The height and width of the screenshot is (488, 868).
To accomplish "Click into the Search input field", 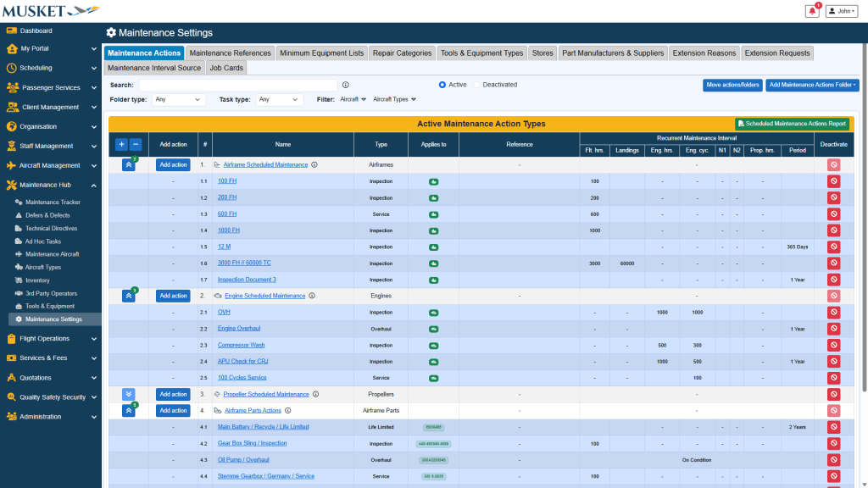I will point(237,85).
